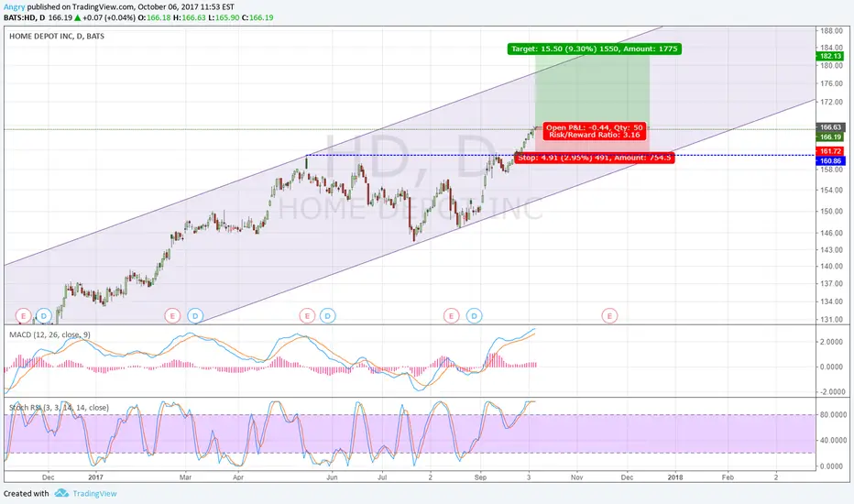Click the L:165.90 low value

point(224,17)
